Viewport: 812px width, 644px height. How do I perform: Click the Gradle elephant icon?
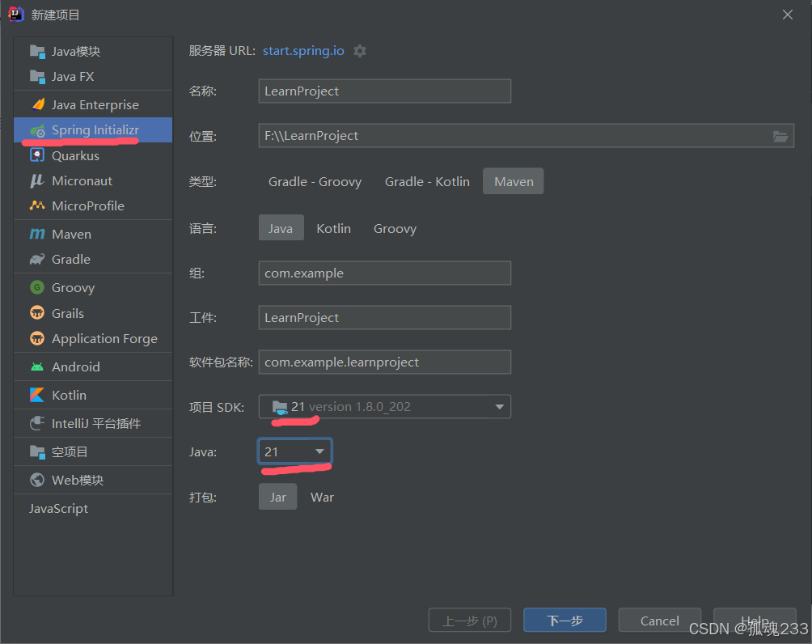tap(37, 259)
